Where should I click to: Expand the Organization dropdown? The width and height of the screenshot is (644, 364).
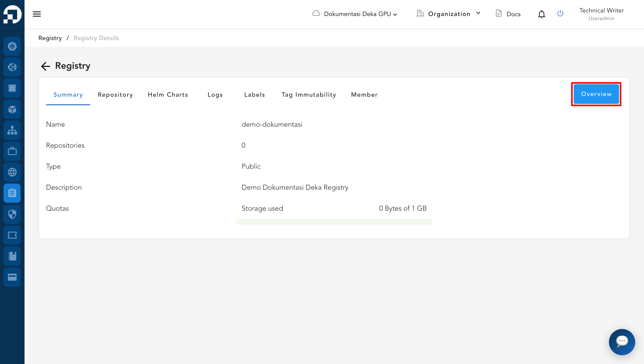click(449, 14)
